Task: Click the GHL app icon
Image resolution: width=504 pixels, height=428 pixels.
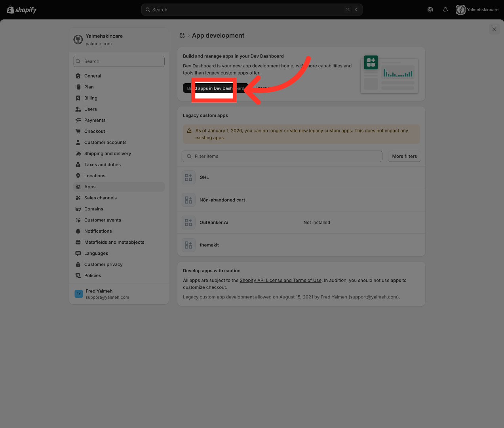Action: pyautogui.click(x=188, y=178)
